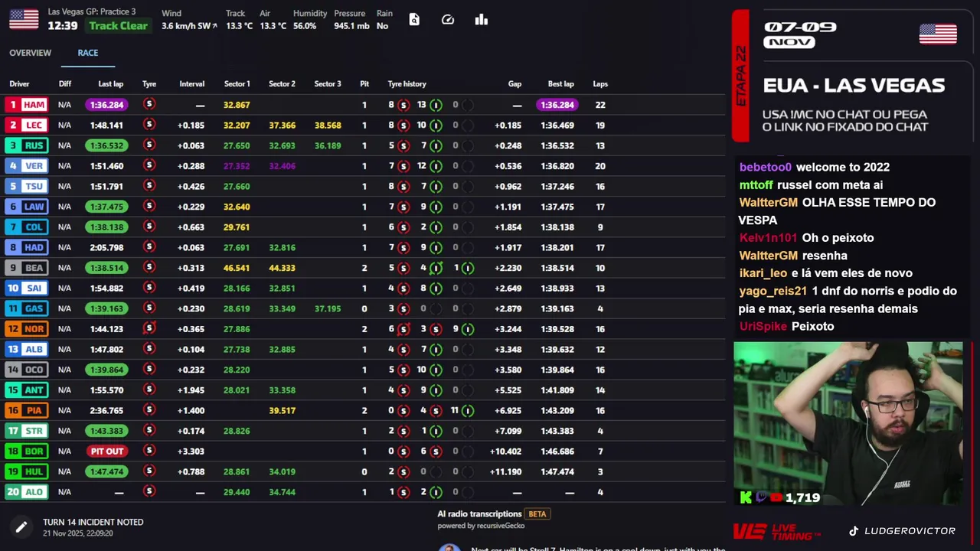Click BOR's red PIT OUT badge
This screenshot has height=551, width=980.
pos(107,451)
